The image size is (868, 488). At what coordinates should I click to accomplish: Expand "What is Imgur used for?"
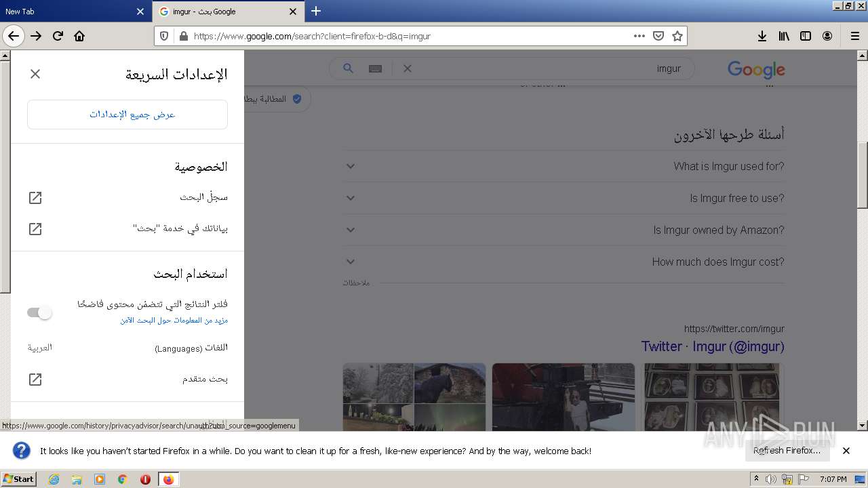tap(564, 166)
